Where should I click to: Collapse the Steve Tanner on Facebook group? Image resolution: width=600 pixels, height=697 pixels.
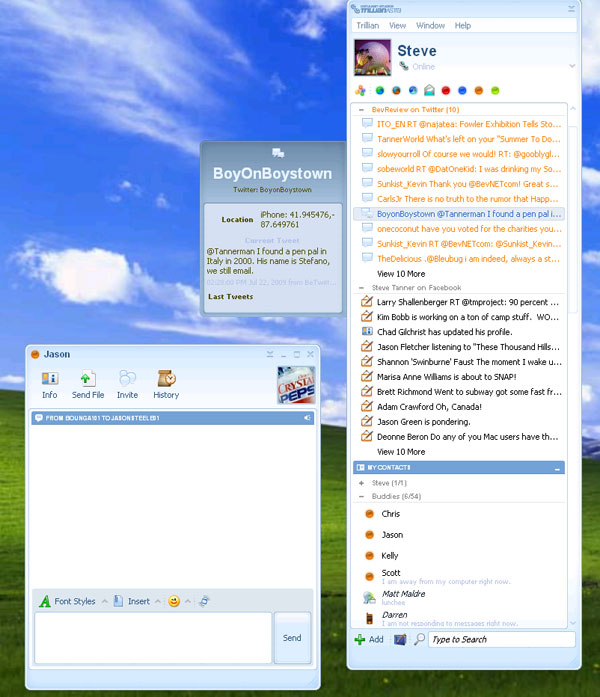point(361,288)
